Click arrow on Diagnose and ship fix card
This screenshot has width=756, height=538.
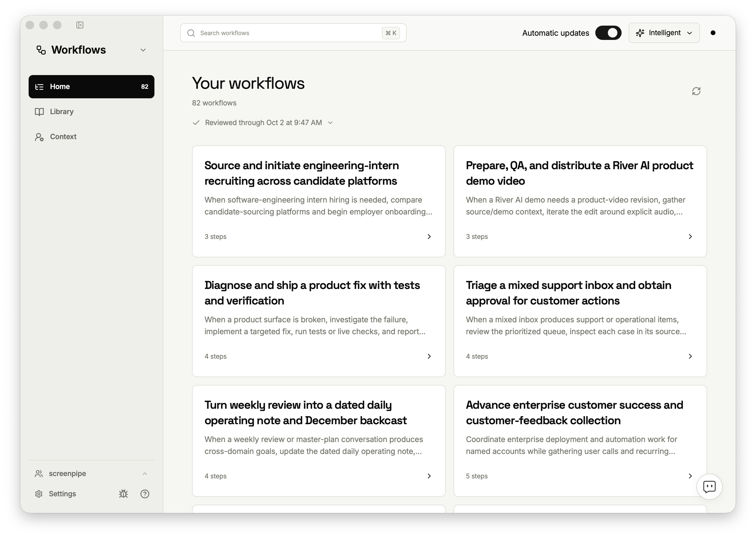click(429, 356)
